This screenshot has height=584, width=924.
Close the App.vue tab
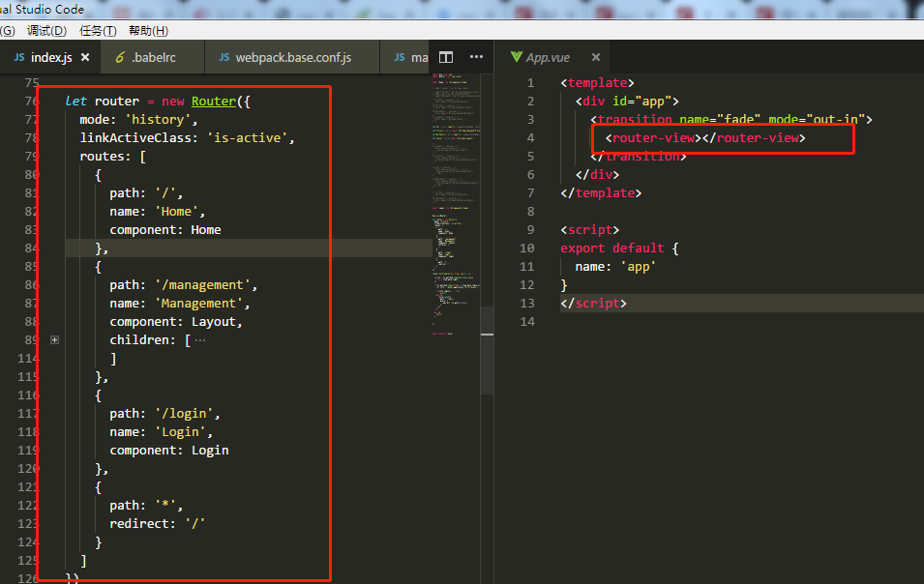pyautogui.click(x=596, y=57)
